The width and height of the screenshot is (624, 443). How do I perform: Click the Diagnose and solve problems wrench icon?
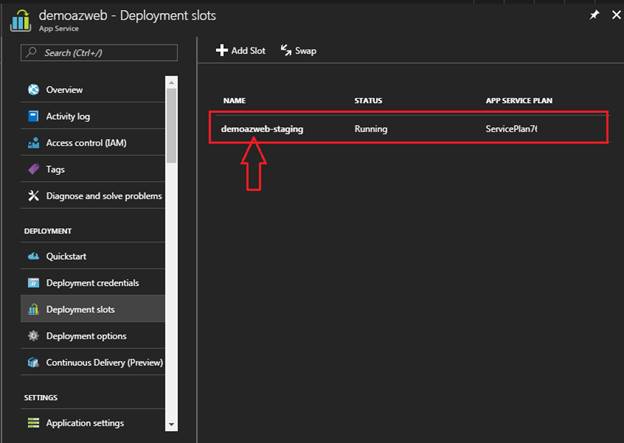click(33, 196)
